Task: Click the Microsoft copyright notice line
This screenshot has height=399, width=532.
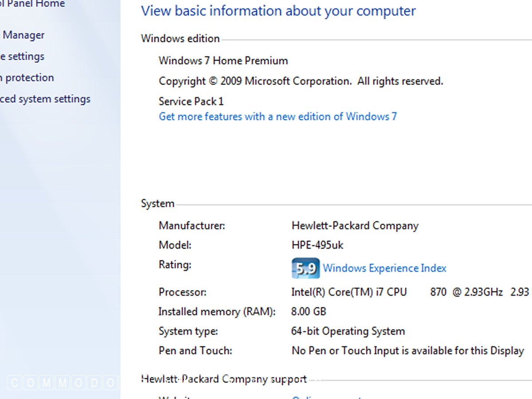Action: (x=301, y=81)
